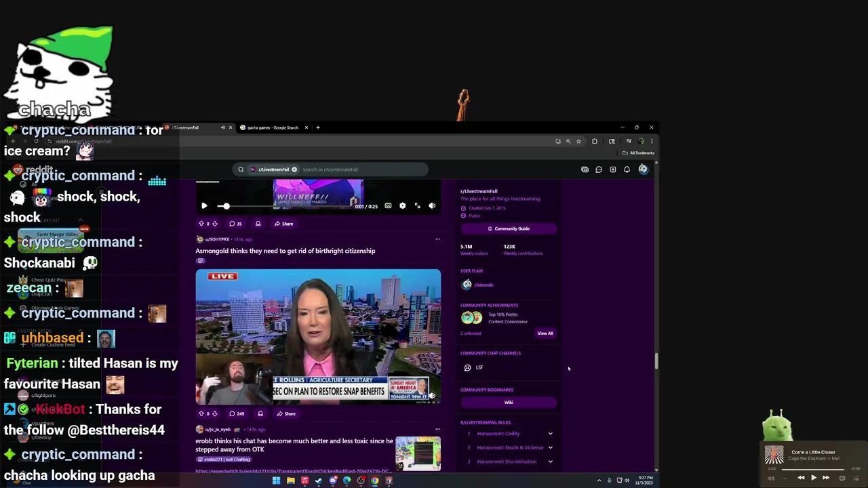Image resolution: width=868 pixels, height=488 pixels.
Task: Open the Reddit notifications bell
Action: point(627,169)
